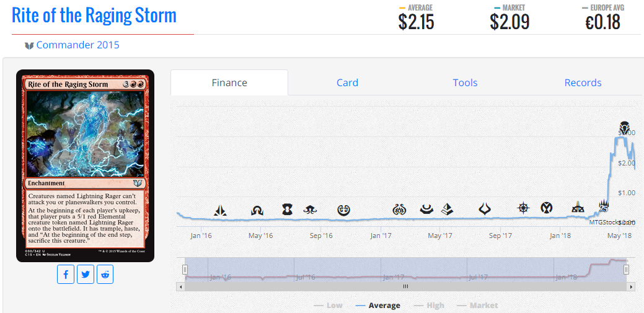
Task: Click the tentacled Eldritch Moon set symbol
Action: [x=310, y=209]
